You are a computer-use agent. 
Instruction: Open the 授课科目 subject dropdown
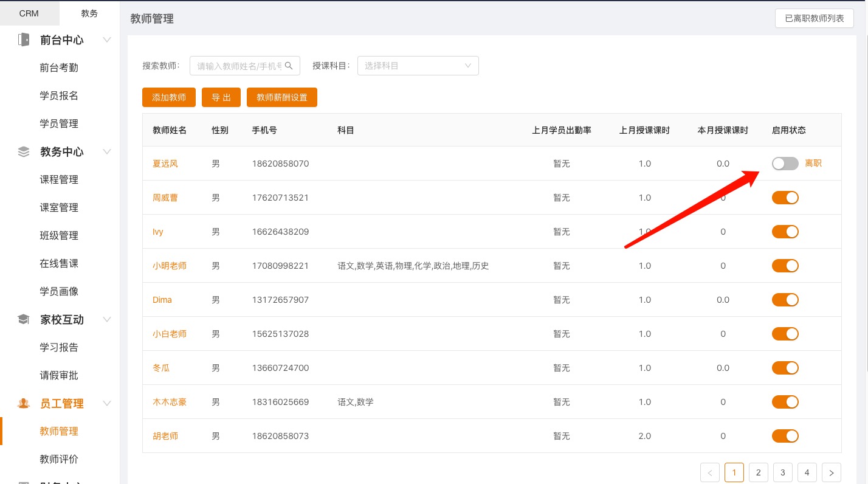pos(418,66)
